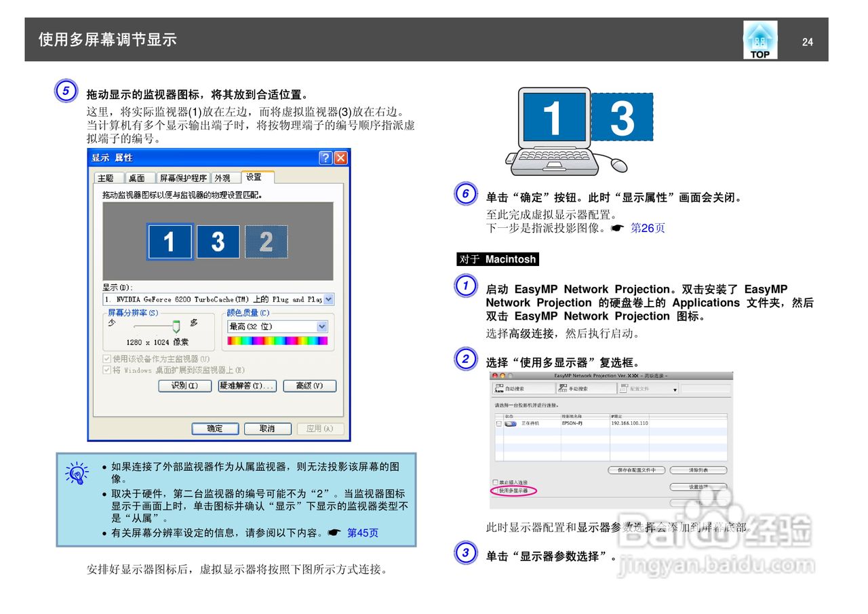The width and height of the screenshot is (868, 614).
Task: Click the 配置文件 profile icon
Action: (x=623, y=387)
